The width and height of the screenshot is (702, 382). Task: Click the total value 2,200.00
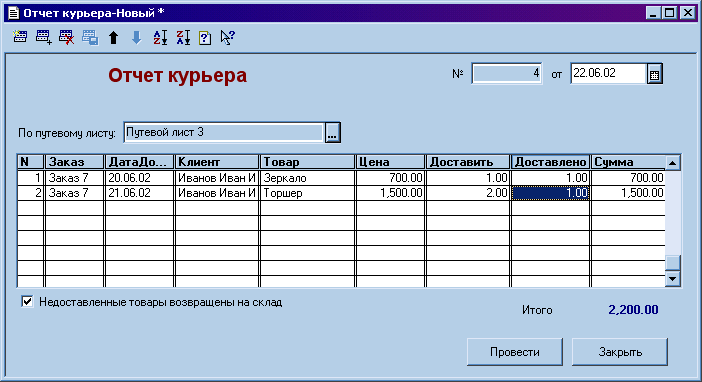point(633,309)
